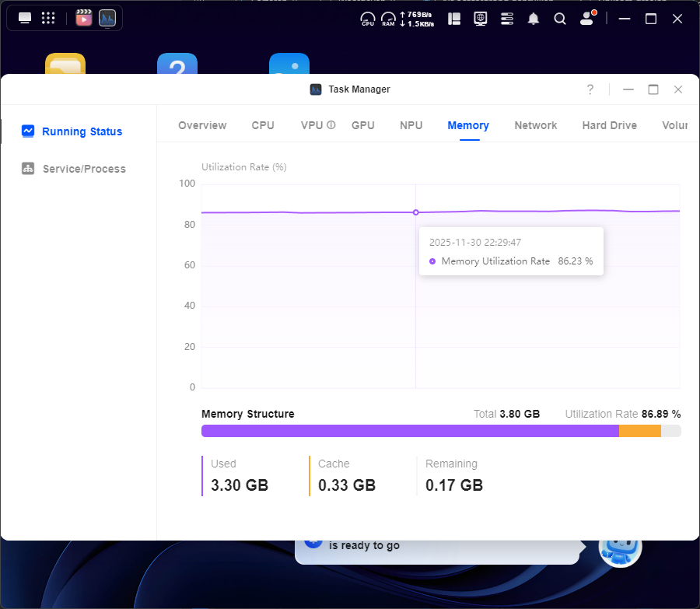This screenshot has width=700, height=609.
Task: Click the RAM gauge indicator
Action: [x=388, y=19]
